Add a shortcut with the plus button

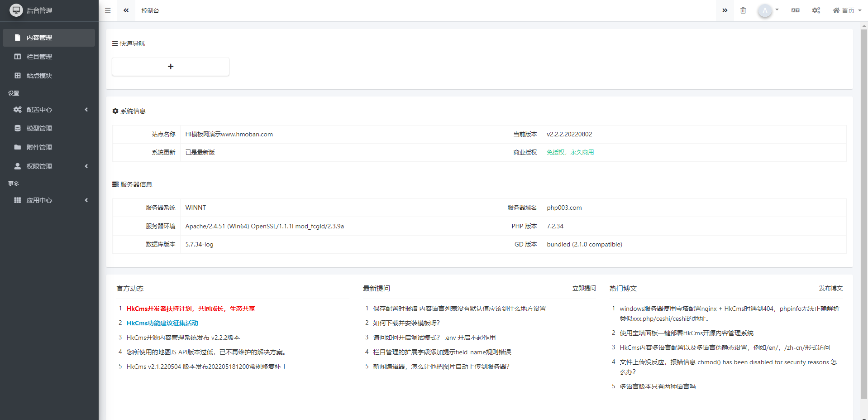pos(171,67)
